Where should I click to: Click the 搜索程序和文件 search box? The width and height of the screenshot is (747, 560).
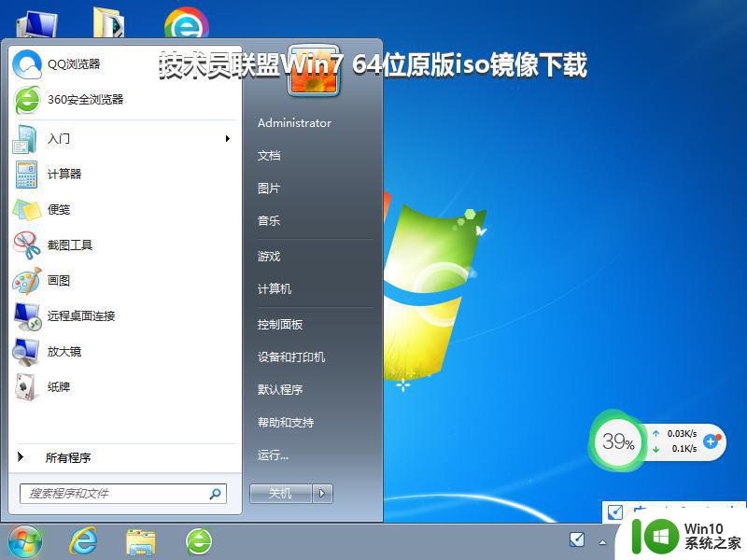click(x=112, y=494)
